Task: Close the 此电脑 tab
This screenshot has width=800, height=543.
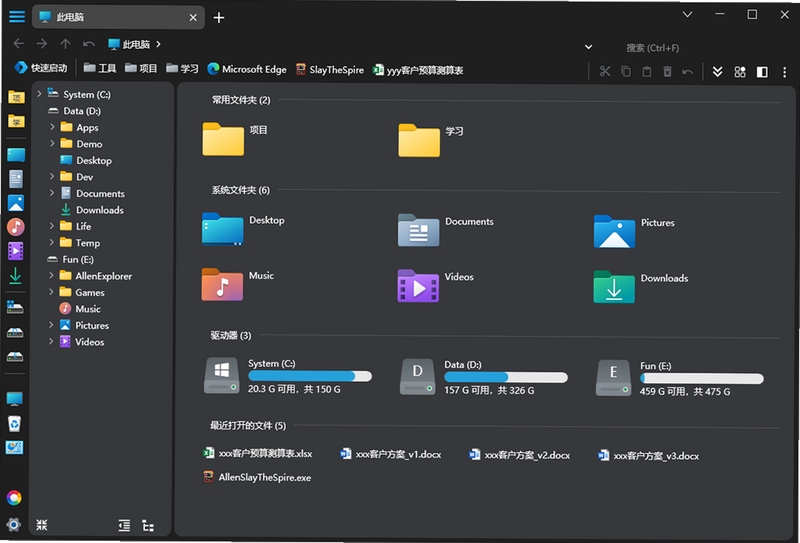Action: point(193,17)
